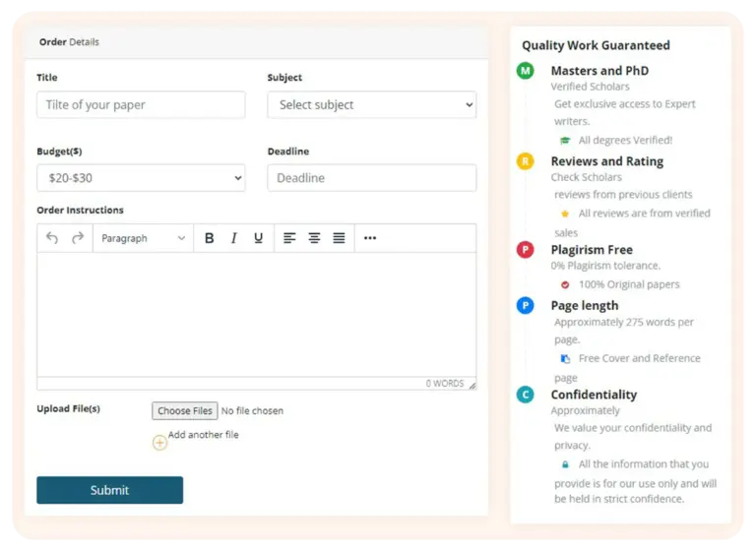Image resolution: width=756 pixels, height=551 pixels.
Task: Click the Add another file link
Action: (203, 435)
